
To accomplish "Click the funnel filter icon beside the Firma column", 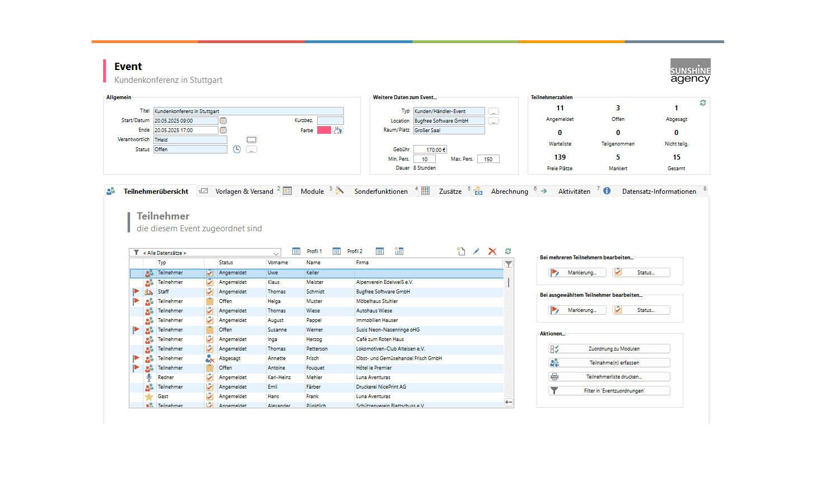I will click(x=508, y=264).
